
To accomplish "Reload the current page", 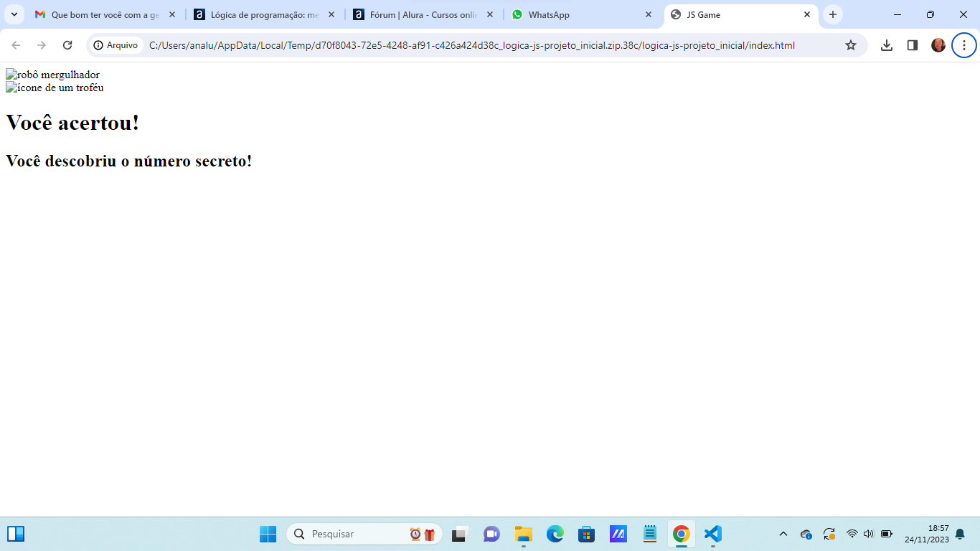I will pyautogui.click(x=67, y=45).
